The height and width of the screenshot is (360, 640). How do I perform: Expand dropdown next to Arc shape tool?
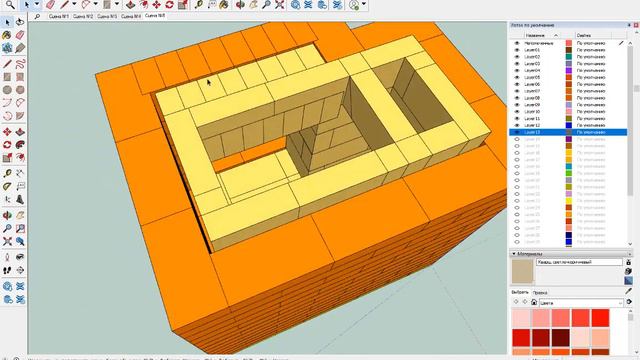click(x=96, y=4)
